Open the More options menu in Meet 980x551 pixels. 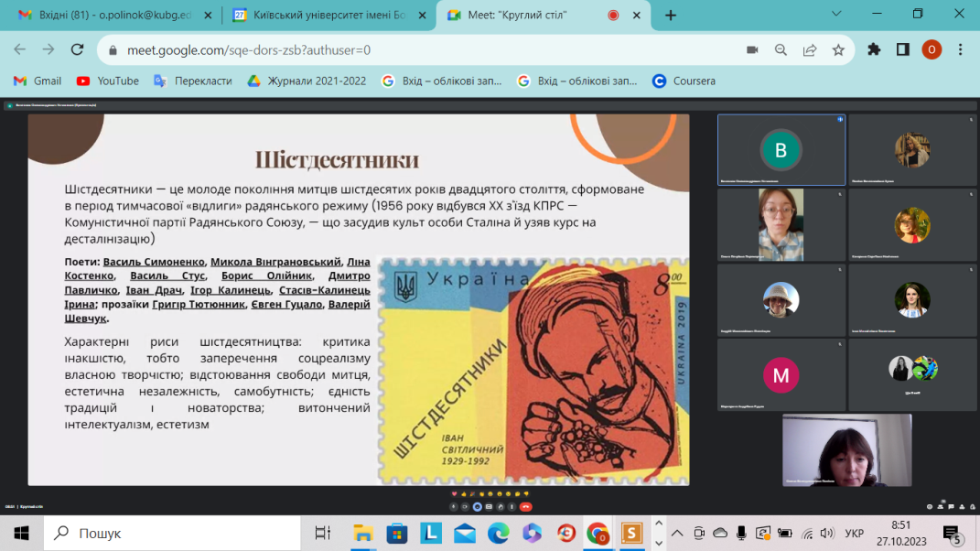[512, 506]
